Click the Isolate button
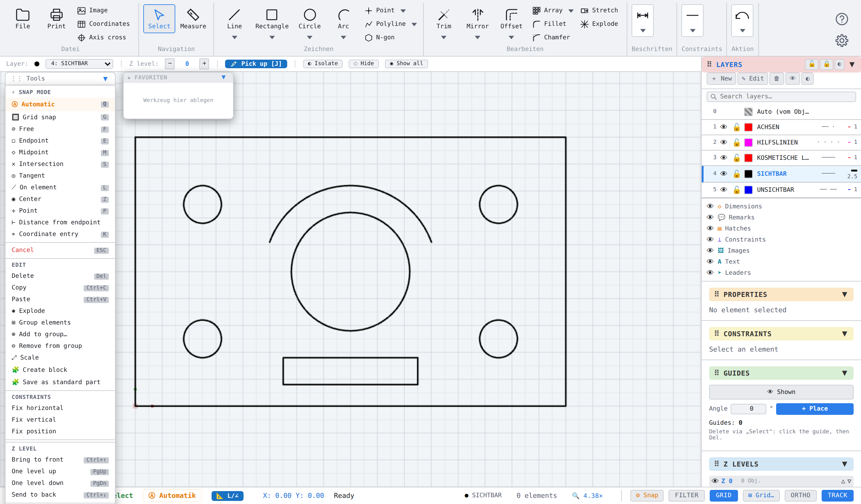 click(x=323, y=64)
